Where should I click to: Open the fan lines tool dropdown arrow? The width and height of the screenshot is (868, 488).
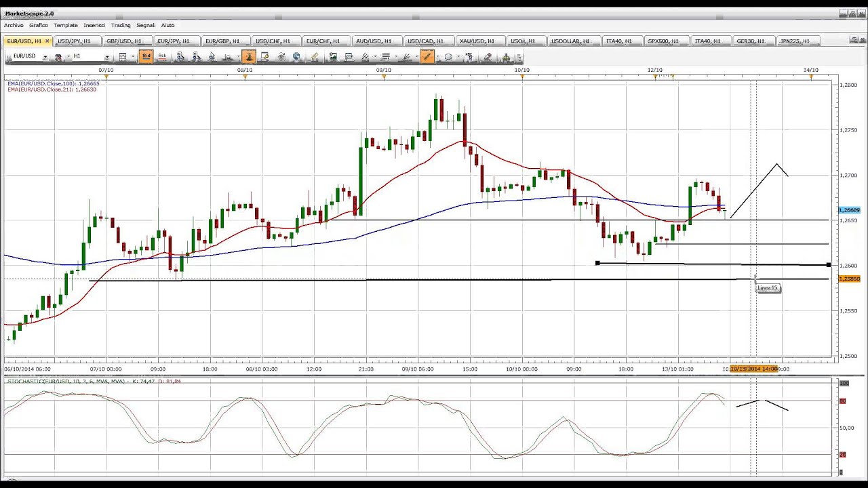coord(417,57)
